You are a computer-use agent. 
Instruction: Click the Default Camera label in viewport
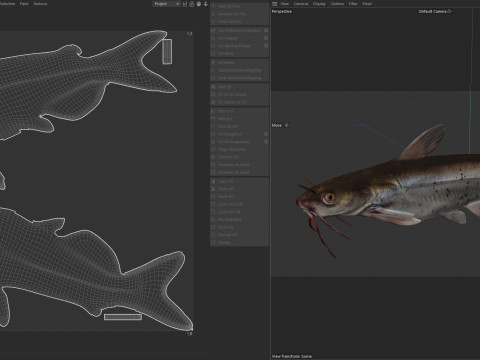click(433, 11)
